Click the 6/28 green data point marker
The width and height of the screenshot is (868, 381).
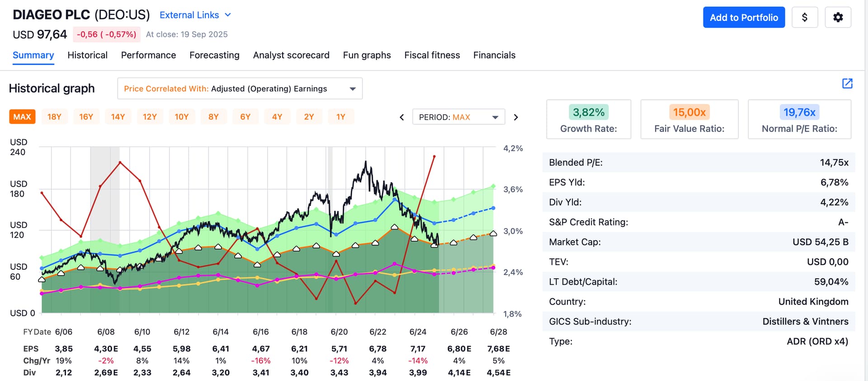(x=493, y=186)
